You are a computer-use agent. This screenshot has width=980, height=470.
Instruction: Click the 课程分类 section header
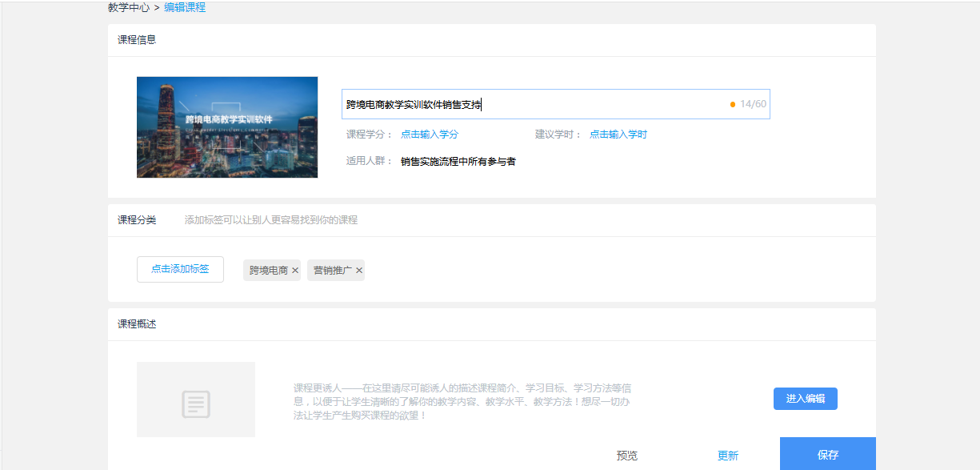point(137,219)
